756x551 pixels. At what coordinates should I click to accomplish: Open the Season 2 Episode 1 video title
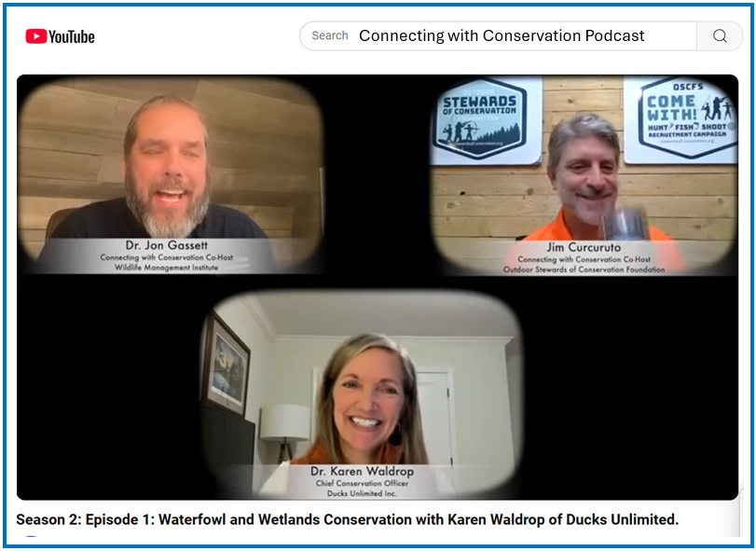(x=347, y=519)
